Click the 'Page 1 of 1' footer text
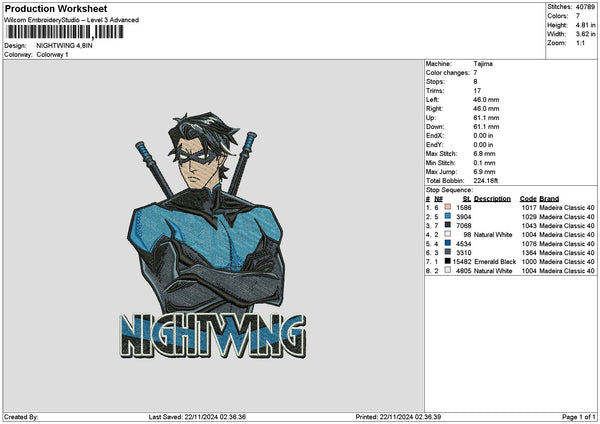This screenshot has height=424, width=600. tap(579, 417)
